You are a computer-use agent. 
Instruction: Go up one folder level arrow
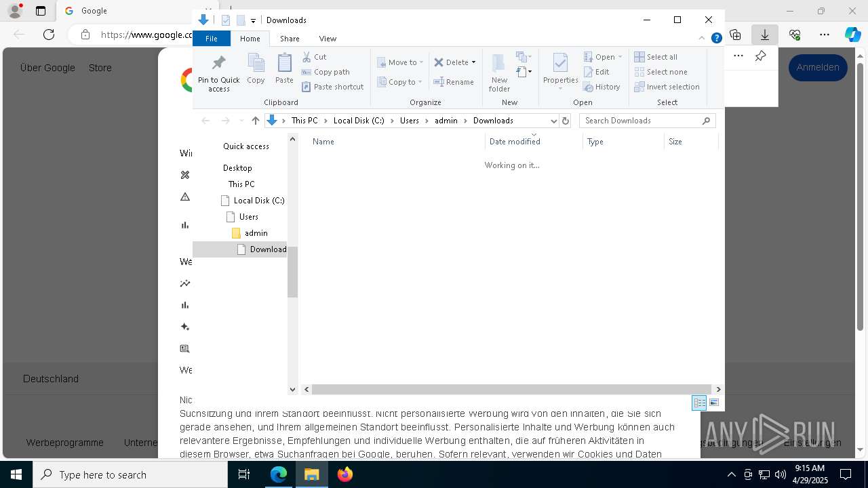click(255, 121)
